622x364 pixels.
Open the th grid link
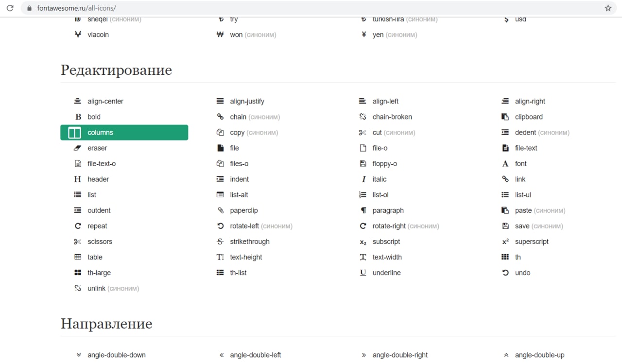(518, 257)
